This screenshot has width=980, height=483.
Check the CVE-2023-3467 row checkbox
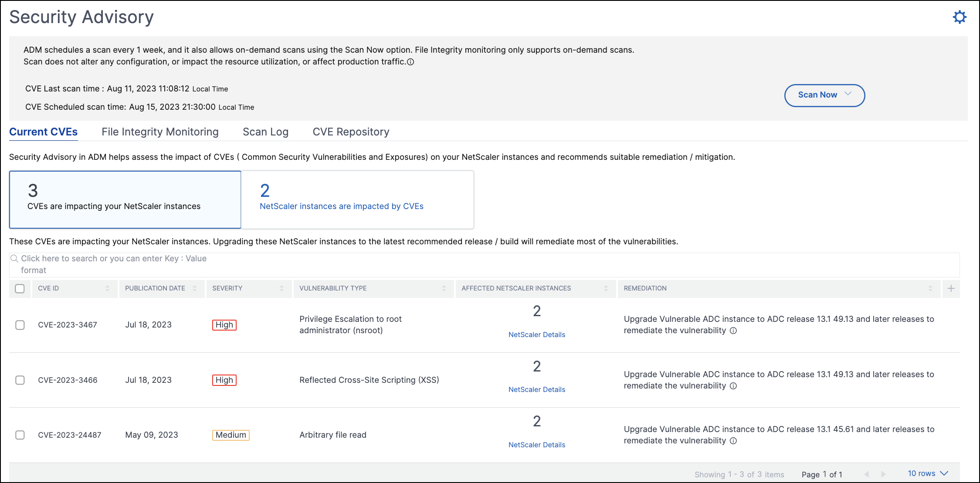[x=20, y=325]
